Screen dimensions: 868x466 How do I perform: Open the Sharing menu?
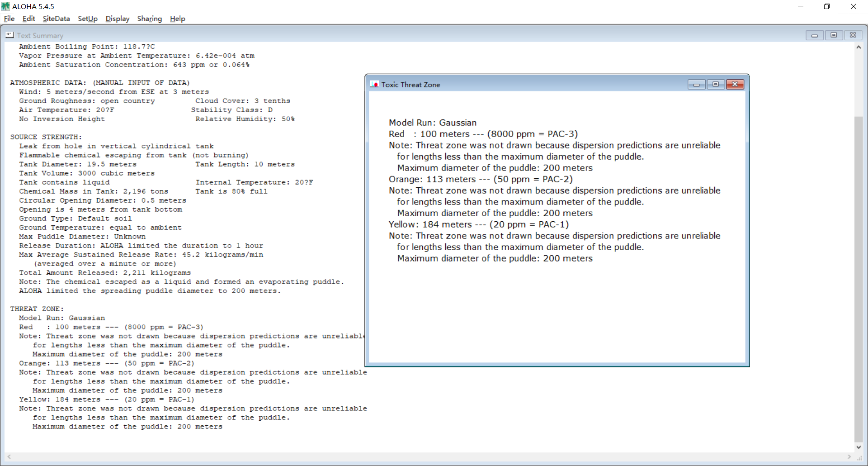[150, 19]
